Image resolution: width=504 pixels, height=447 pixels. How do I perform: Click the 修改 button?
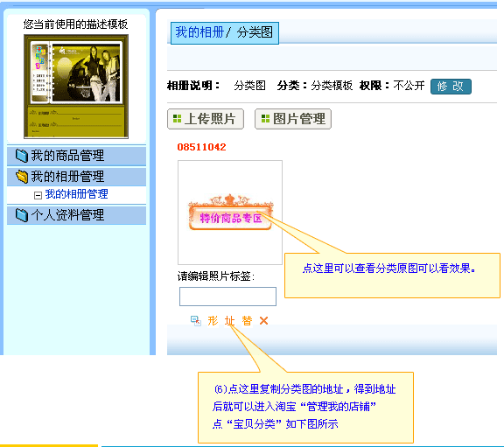tap(451, 87)
